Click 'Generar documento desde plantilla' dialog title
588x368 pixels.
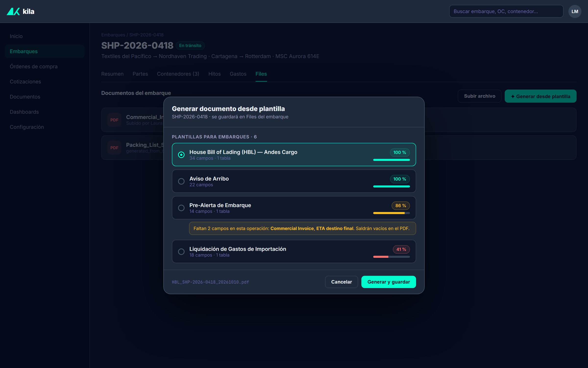(228, 109)
